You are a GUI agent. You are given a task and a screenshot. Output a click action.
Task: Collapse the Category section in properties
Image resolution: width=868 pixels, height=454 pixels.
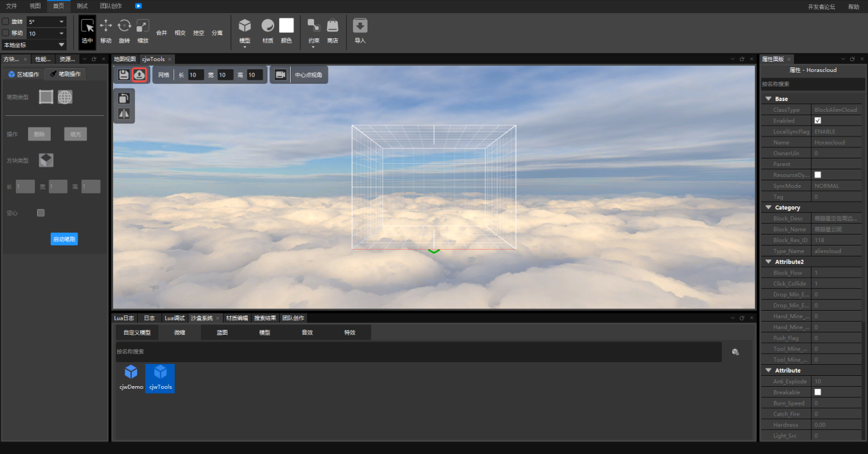point(769,208)
